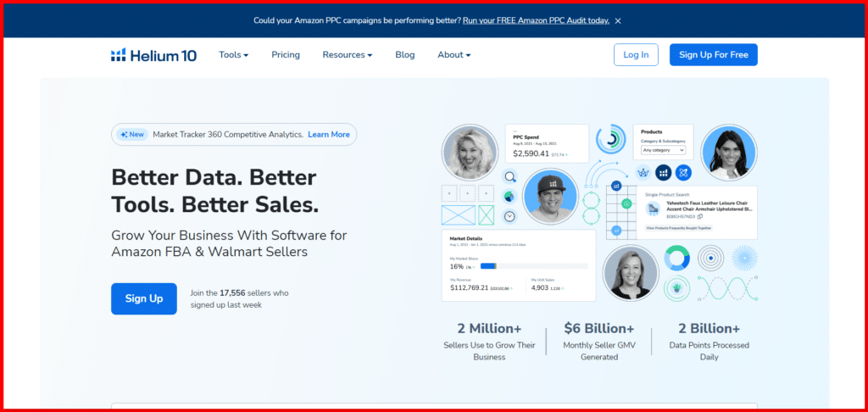
Task: Click the green wave line graphic
Action: (727, 288)
